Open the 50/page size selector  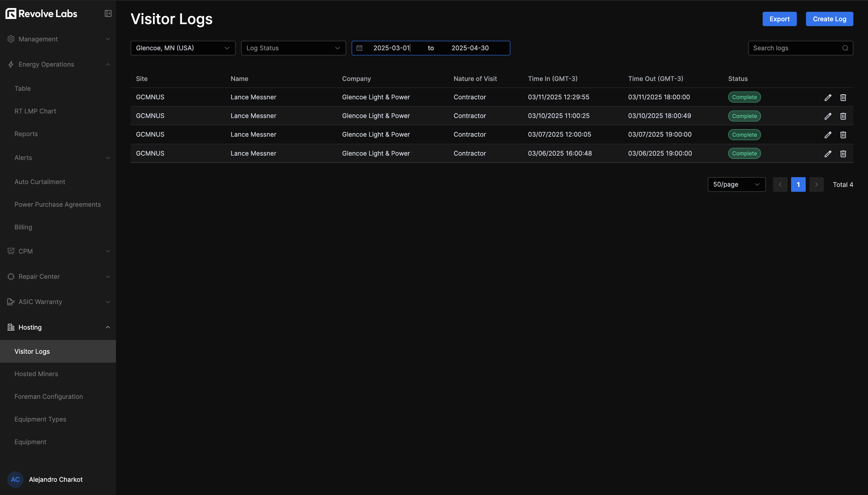736,184
